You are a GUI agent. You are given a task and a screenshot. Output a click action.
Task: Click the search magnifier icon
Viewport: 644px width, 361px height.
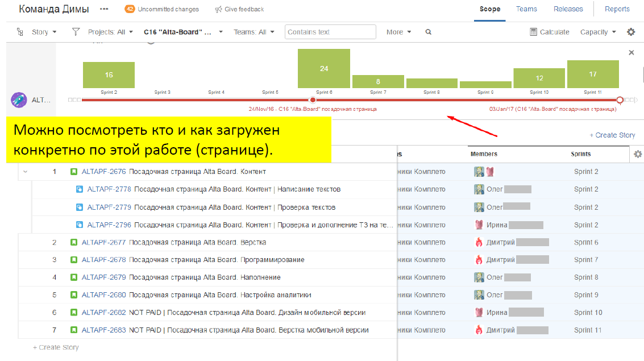pos(429,32)
